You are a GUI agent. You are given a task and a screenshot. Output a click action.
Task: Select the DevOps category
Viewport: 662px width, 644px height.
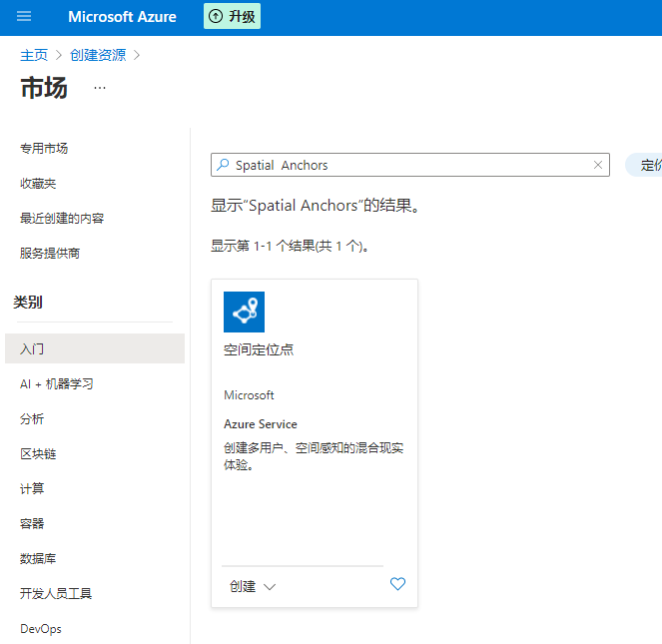[x=41, y=629]
